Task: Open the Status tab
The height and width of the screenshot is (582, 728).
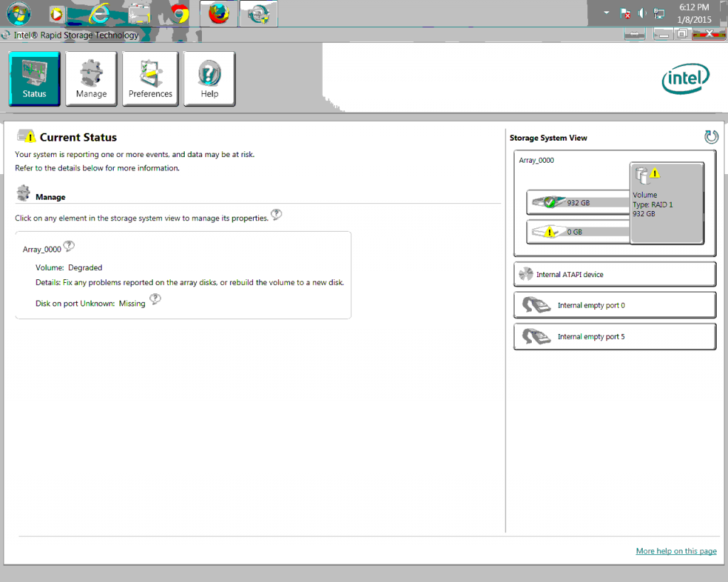Action: [x=34, y=79]
